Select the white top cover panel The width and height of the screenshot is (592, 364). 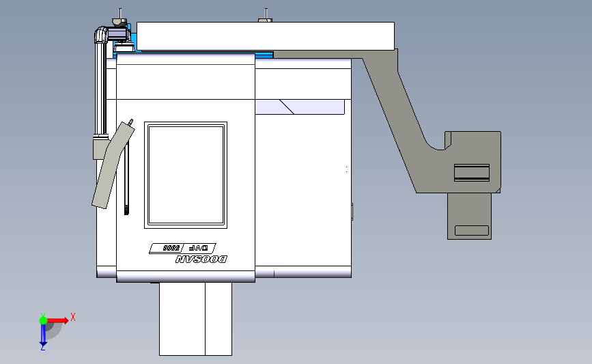point(266,36)
